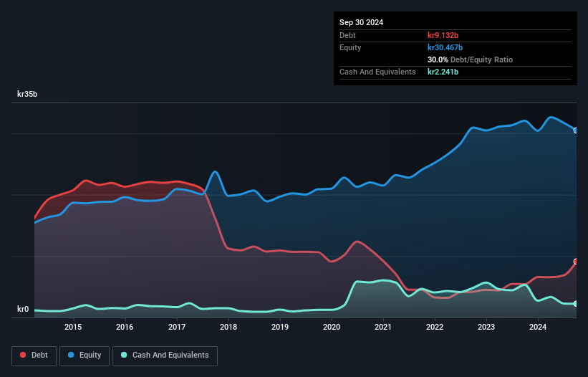
Task: Click the 2020 x-axis label
Action: click(332, 327)
